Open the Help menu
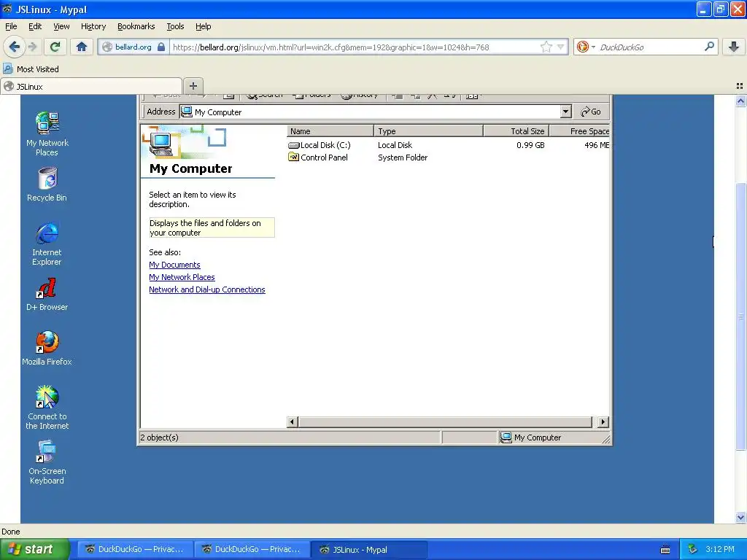The height and width of the screenshot is (560, 747). [204, 26]
